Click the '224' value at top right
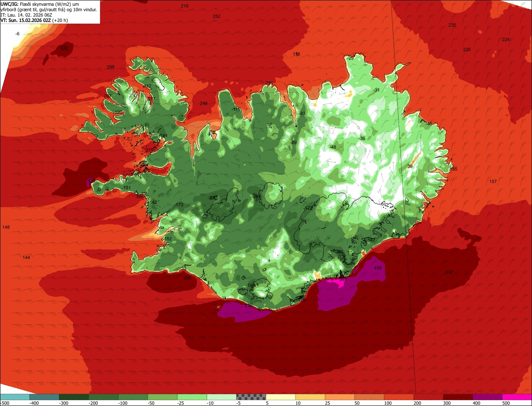Viewport: 532px width, 406px height. point(506,39)
